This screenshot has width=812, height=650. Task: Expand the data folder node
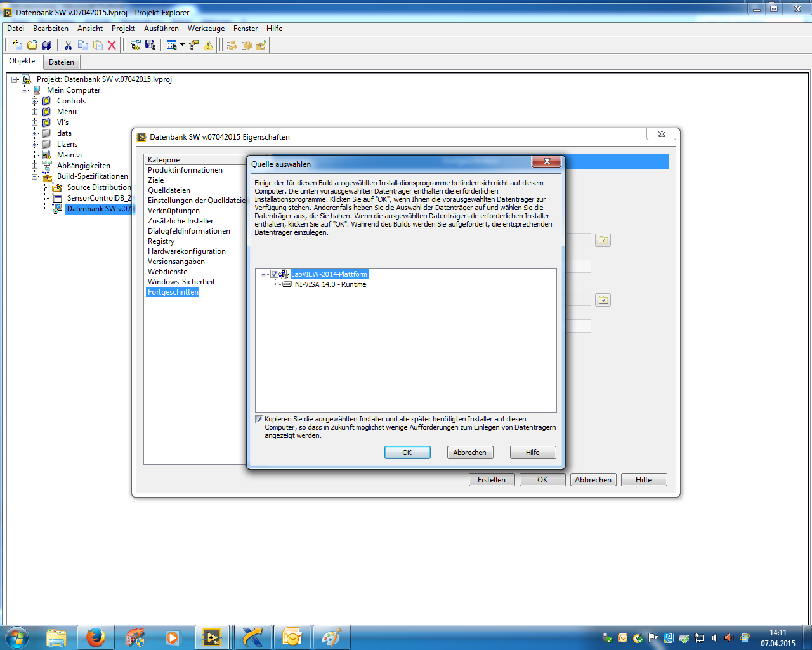coord(35,133)
